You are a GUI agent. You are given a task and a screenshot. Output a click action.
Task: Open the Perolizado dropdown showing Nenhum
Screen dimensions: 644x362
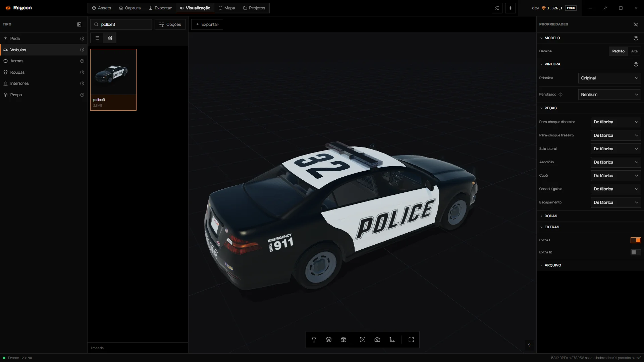pyautogui.click(x=609, y=95)
